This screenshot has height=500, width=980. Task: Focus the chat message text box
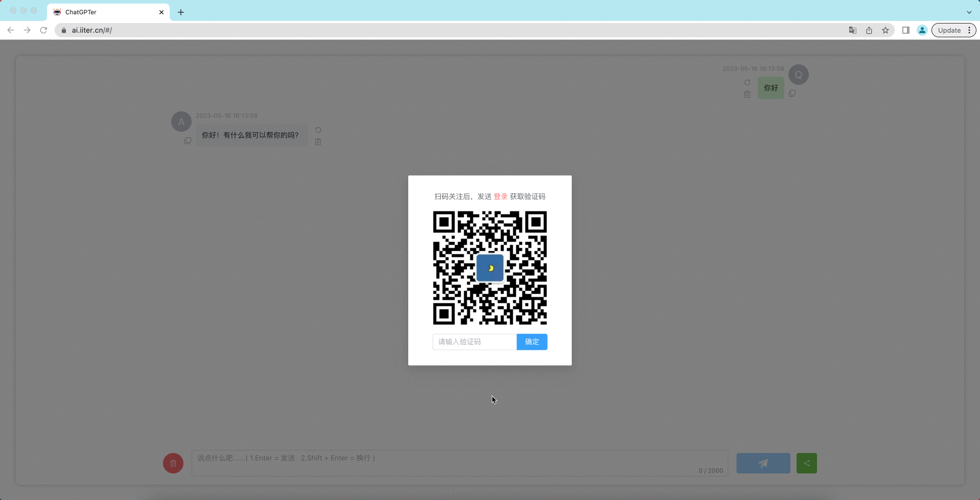(460, 463)
